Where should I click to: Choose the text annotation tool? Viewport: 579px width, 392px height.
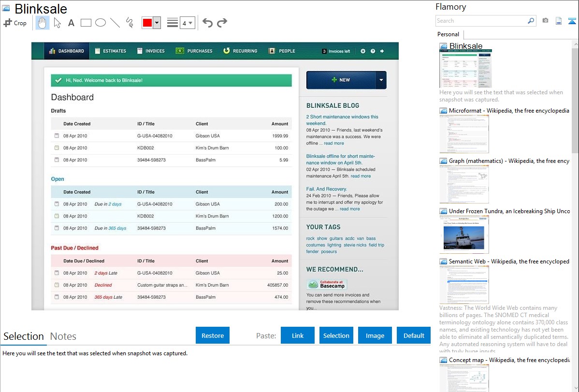[x=71, y=23]
